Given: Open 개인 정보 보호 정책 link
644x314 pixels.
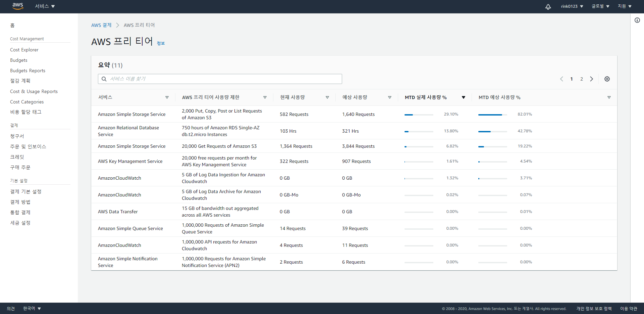Looking at the screenshot, I should pos(594,308).
